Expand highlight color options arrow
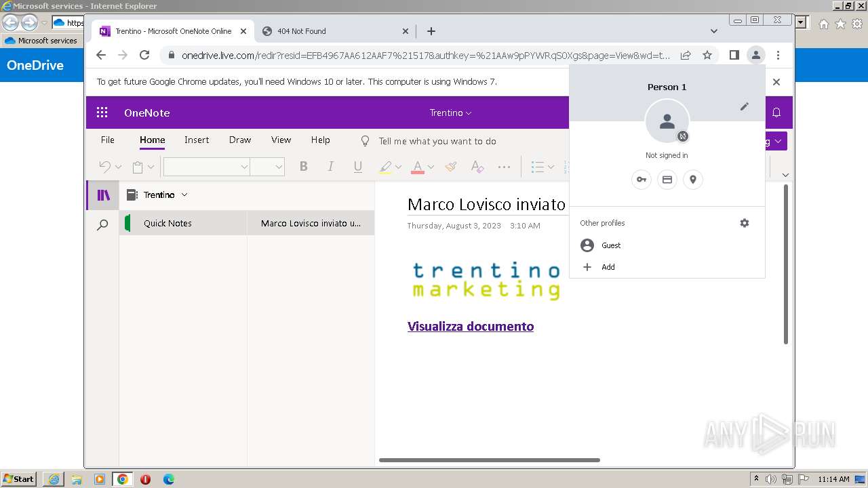868x488 pixels. click(x=398, y=167)
